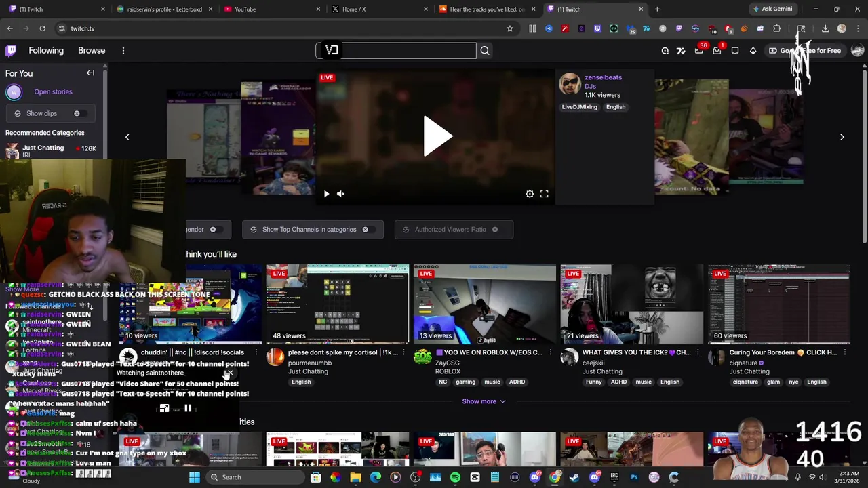Open the Twitch home logo
Image resolution: width=868 pixels, height=488 pixels.
tap(12, 51)
